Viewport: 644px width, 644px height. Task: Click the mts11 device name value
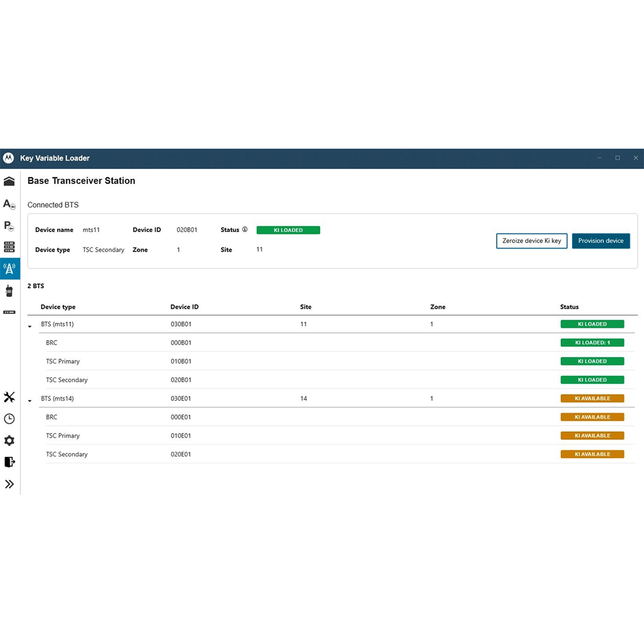(91, 230)
